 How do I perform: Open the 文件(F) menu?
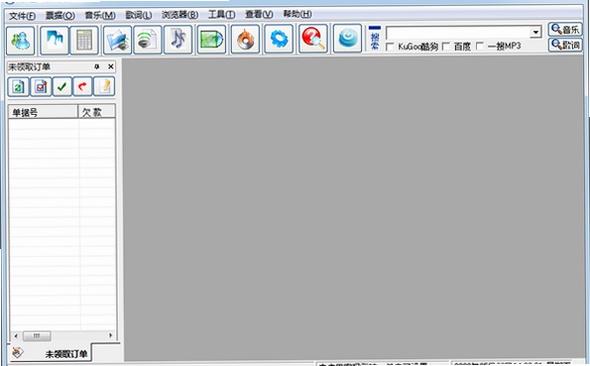[22, 16]
